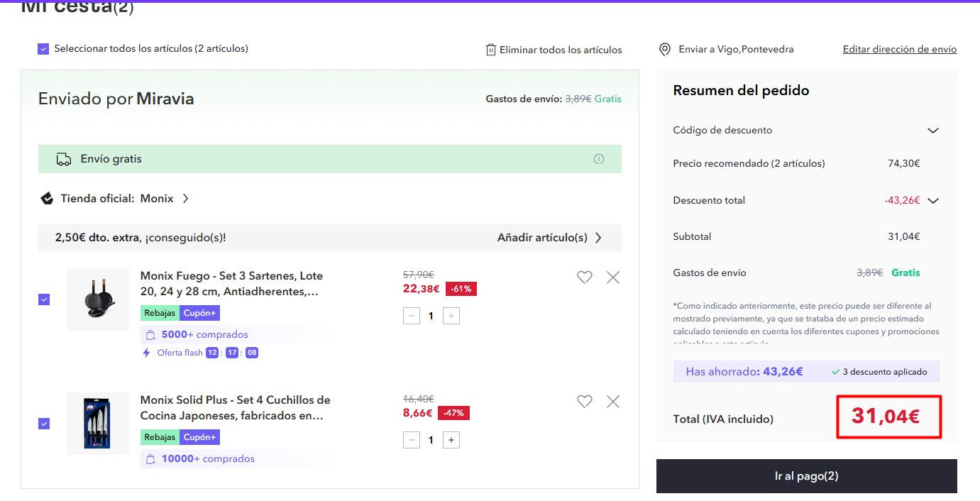980x501 pixels.
Task: Click Añadir artículo(s) link
Action: coord(549,238)
